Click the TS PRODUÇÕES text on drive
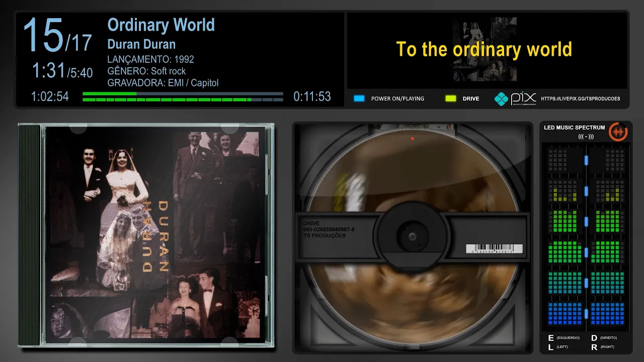 click(x=324, y=235)
